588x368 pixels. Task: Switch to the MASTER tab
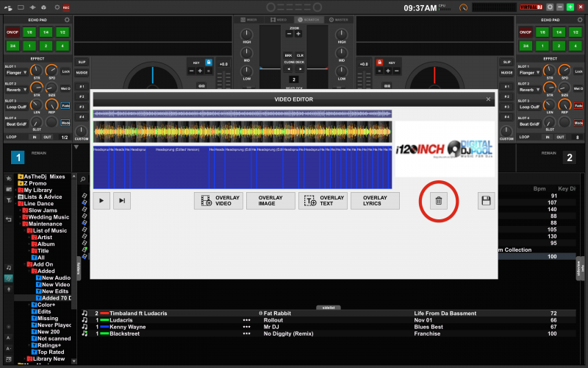(x=339, y=20)
